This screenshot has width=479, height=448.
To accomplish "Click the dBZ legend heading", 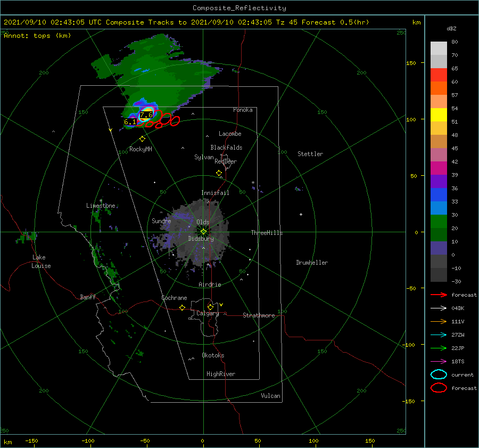I will pyautogui.click(x=451, y=29).
